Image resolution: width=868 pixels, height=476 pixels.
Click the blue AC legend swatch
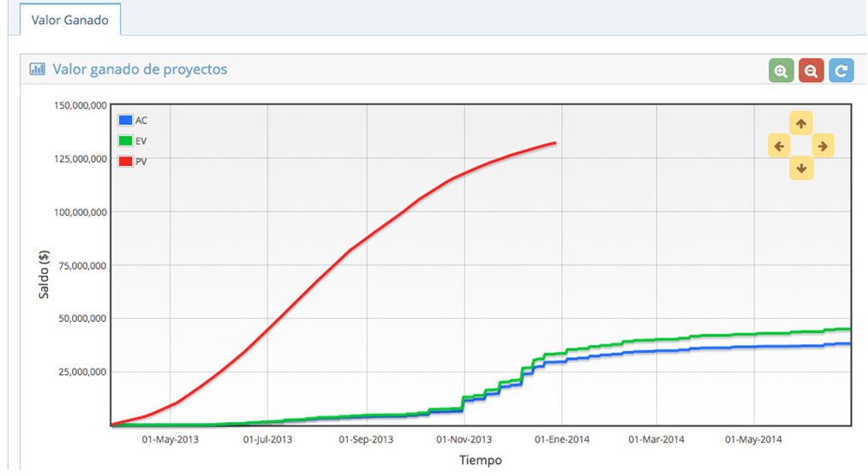coord(125,121)
